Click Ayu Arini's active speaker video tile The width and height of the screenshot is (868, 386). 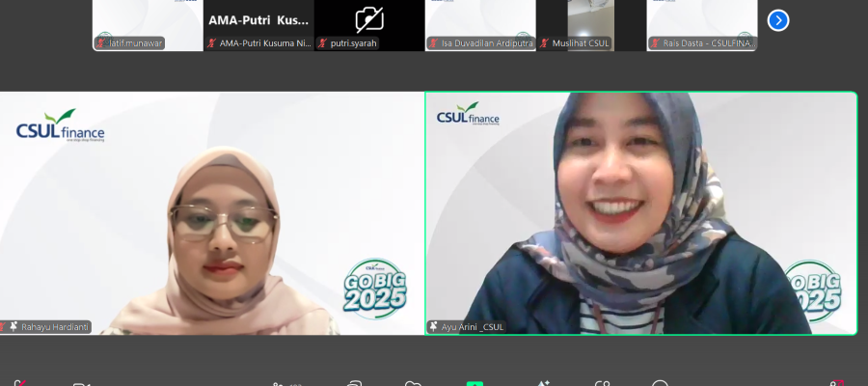(x=641, y=213)
